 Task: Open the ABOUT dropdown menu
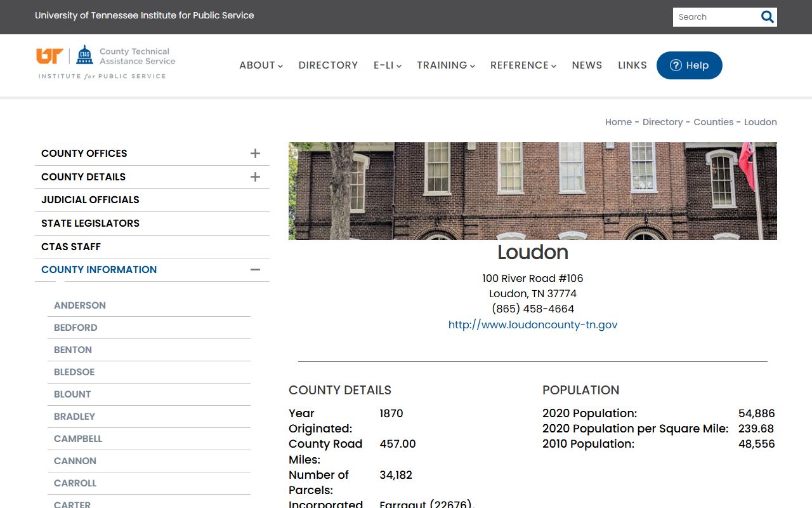261,65
